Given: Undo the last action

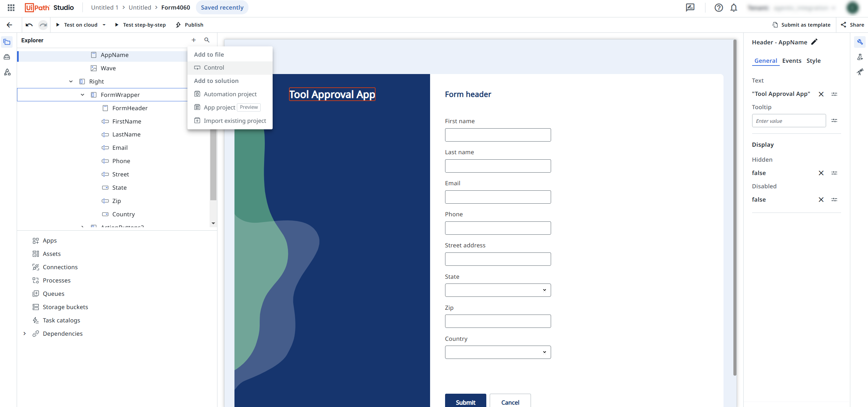Looking at the screenshot, I should click(29, 25).
